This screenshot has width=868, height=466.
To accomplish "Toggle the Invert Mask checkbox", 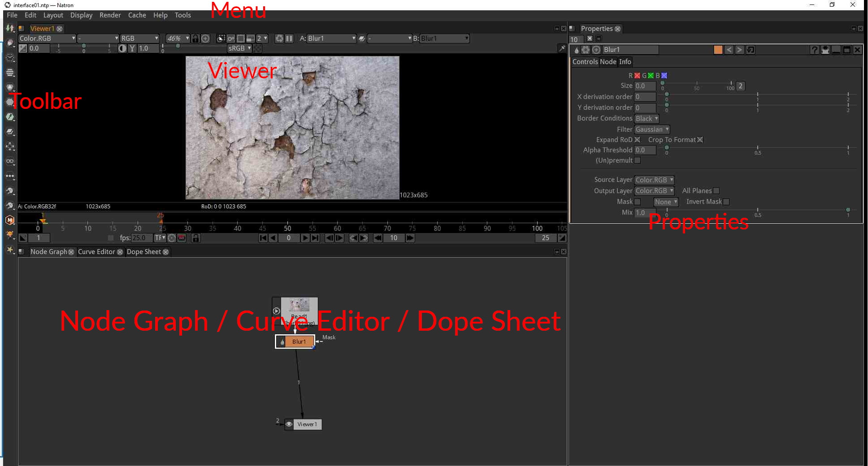I will (726, 202).
